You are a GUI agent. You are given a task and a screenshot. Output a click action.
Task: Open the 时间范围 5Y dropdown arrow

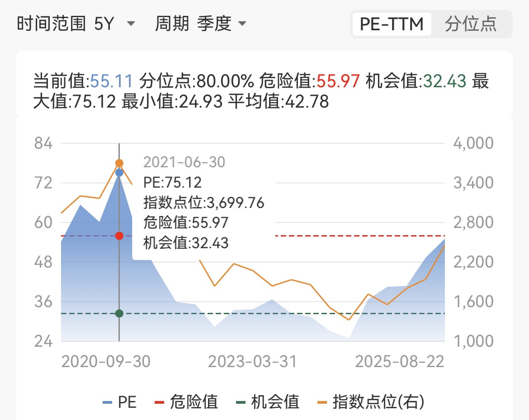point(131,24)
